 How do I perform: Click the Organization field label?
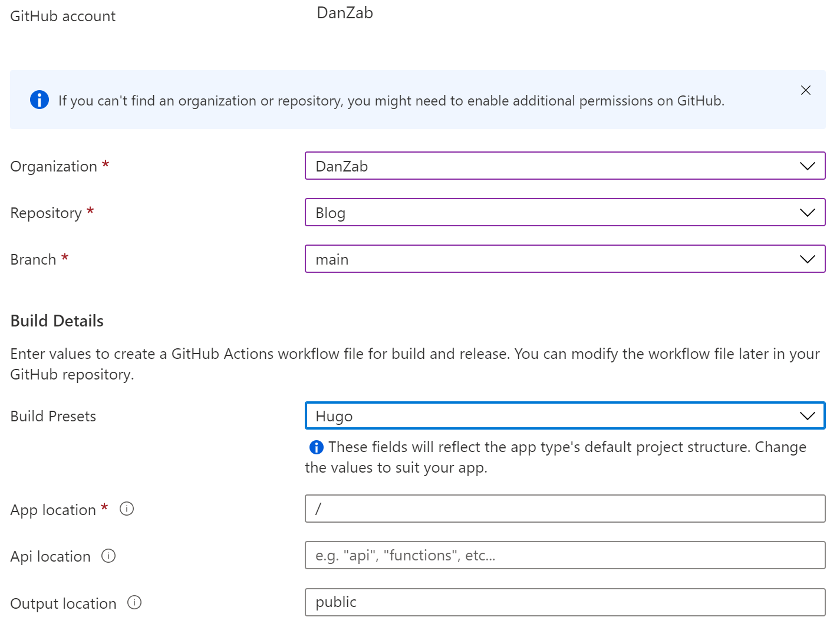54,167
